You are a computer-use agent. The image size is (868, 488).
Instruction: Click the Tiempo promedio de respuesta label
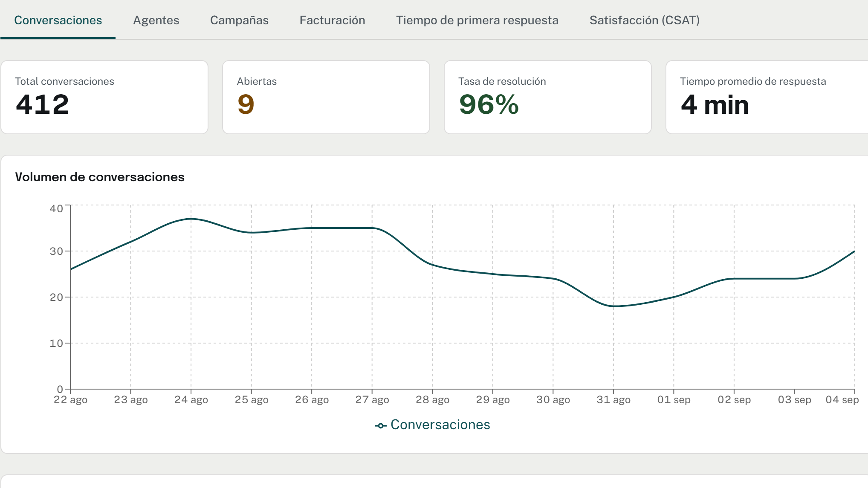pyautogui.click(x=753, y=81)
